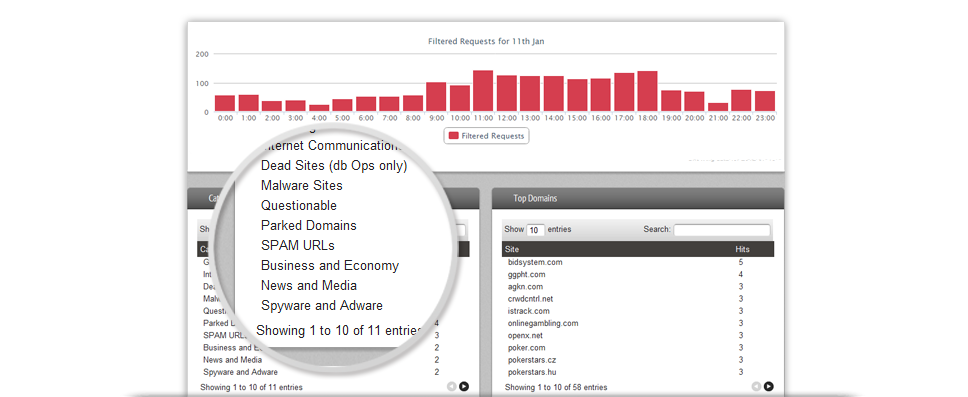The image size is (968, 397).
Task: Toggle the Filtered Requests legend entry
Action: click(x=486, y=136)
